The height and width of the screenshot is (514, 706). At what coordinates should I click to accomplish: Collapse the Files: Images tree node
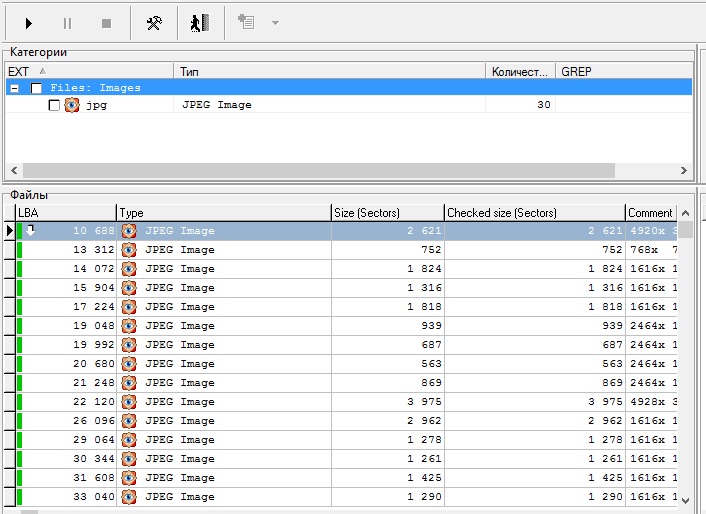pyautogui.click(x=13, y=88)
